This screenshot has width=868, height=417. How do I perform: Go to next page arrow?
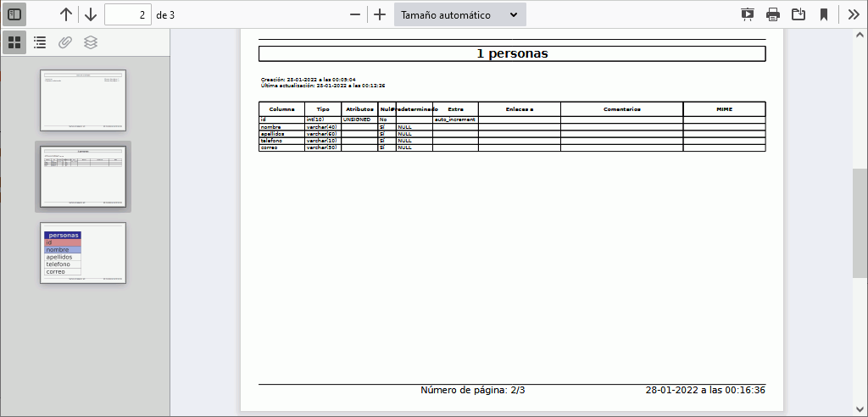pyautogui.click(x=91, y=14)
